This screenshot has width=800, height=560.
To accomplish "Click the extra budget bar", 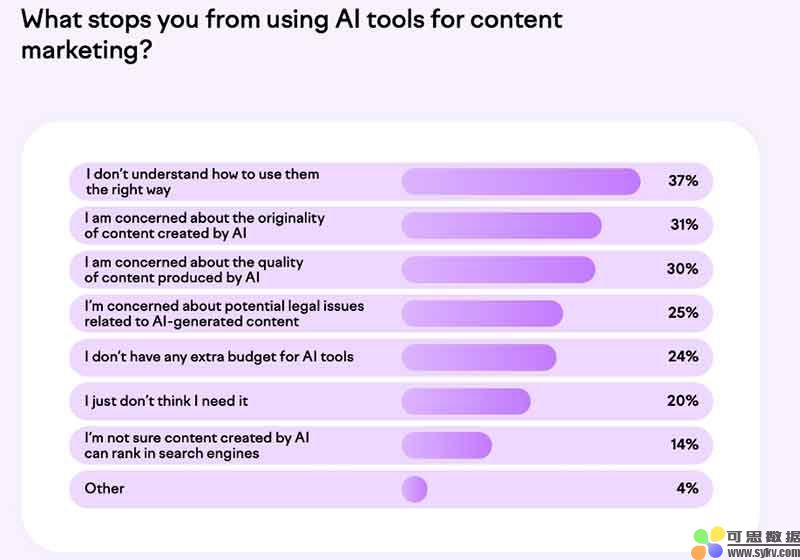I will coord(478,357).
